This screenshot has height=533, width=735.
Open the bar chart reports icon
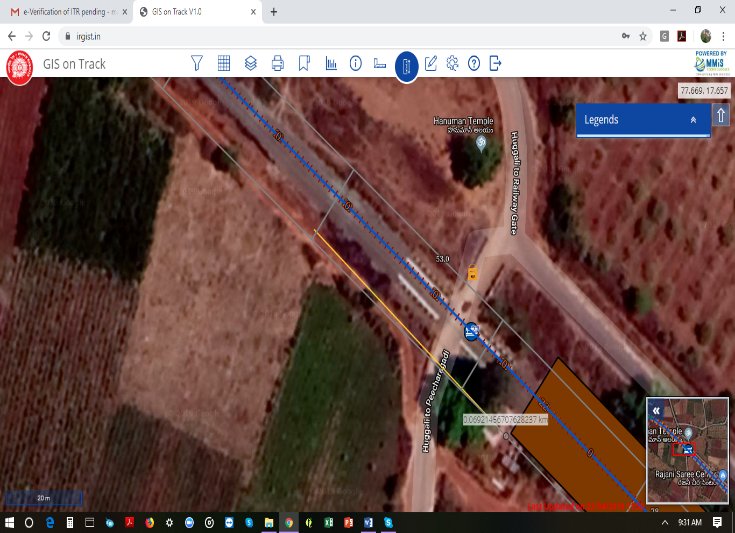coord(331,64)
